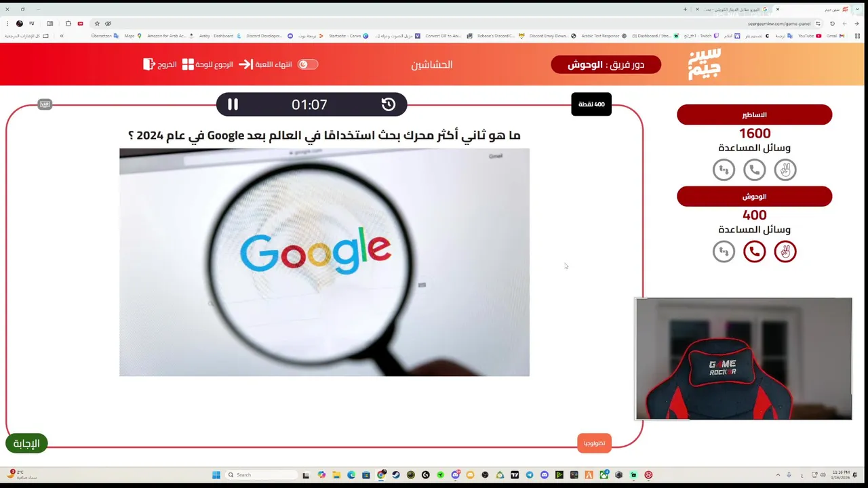
Task: Open site information icon in address bar
Action: [x=818, y=23]
